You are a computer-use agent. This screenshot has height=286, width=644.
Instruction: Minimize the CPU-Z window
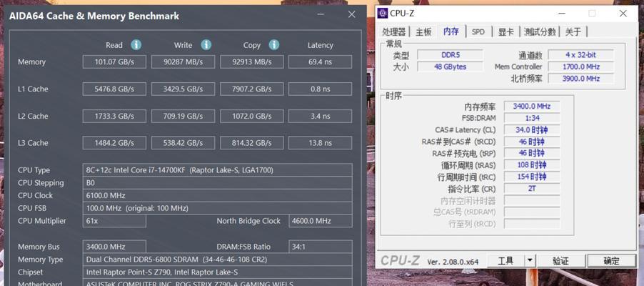(563, 13)
